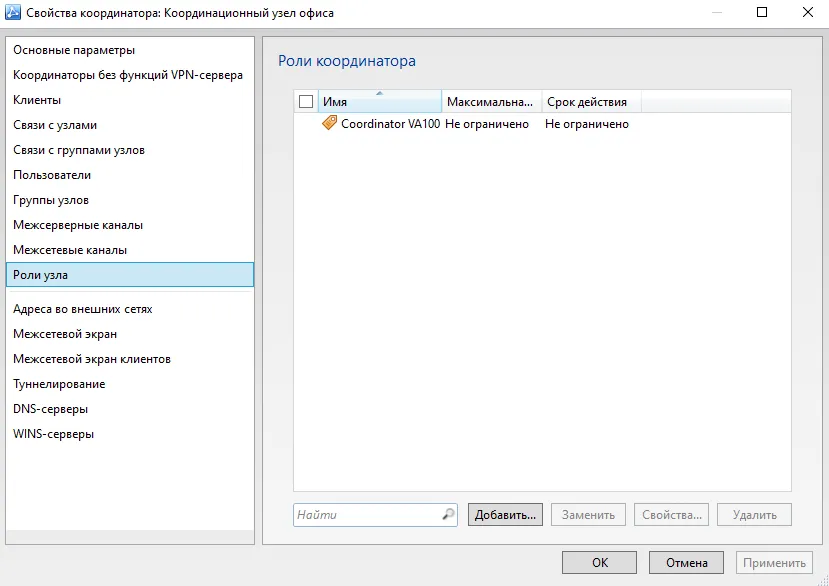The width and height of the screenshot is (829, 586).
Task: Sort by the Имя column header
Action: tap(380, 102)
